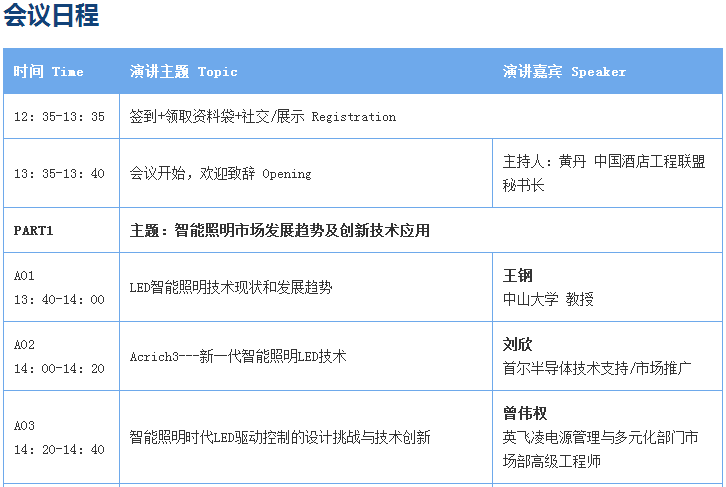Click the LED智能照明技术现状和发展趋势 topic
The width and height of the screenshot is (726, 487).
(x=231, y=288)
